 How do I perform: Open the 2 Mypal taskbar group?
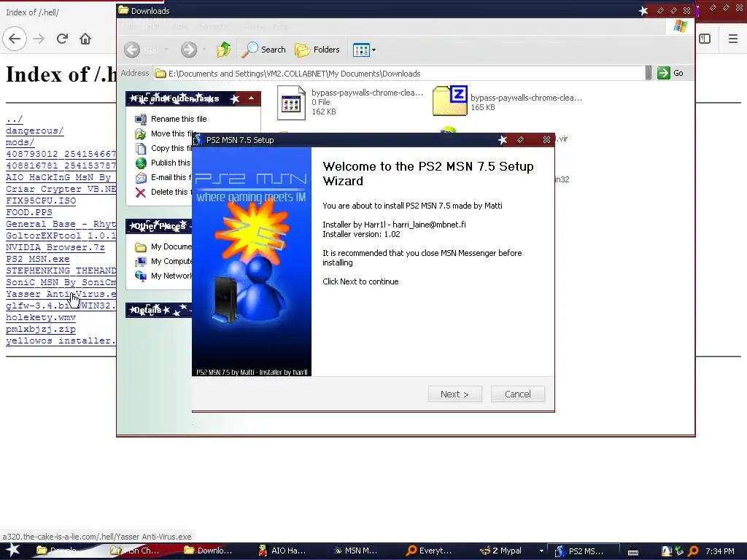point(506,551)
